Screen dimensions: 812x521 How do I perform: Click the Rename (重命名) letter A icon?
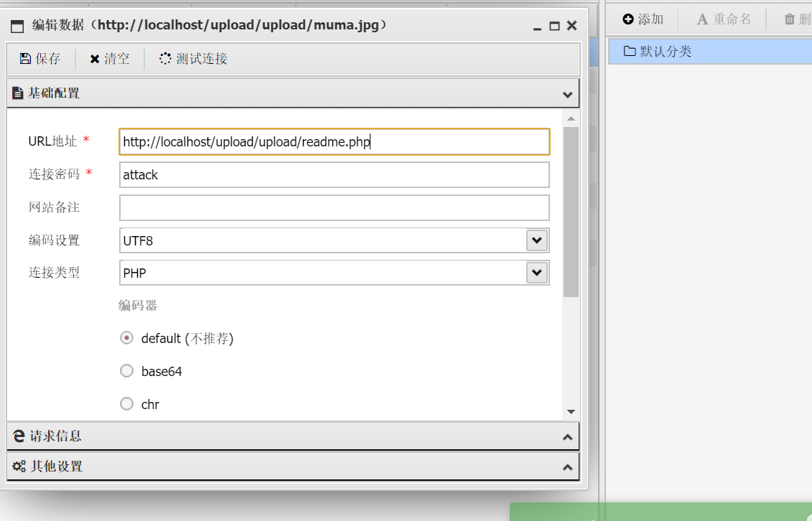[702, 19]
